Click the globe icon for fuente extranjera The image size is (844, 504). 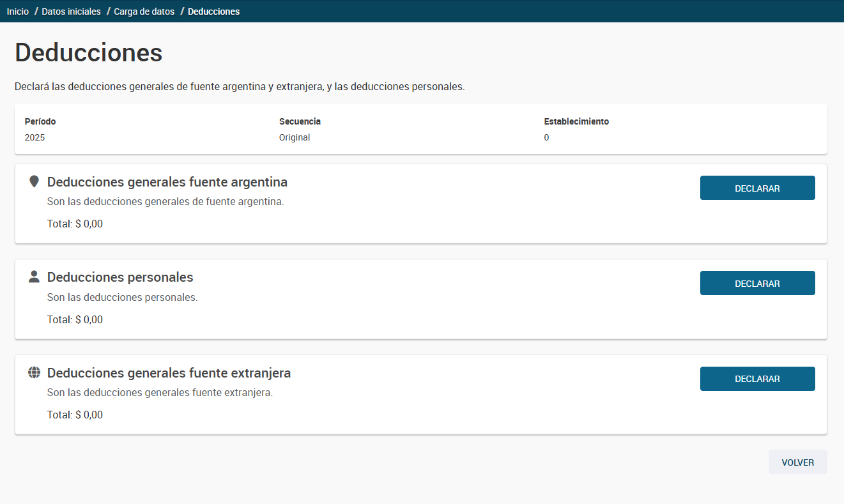[x=34, y=372]
